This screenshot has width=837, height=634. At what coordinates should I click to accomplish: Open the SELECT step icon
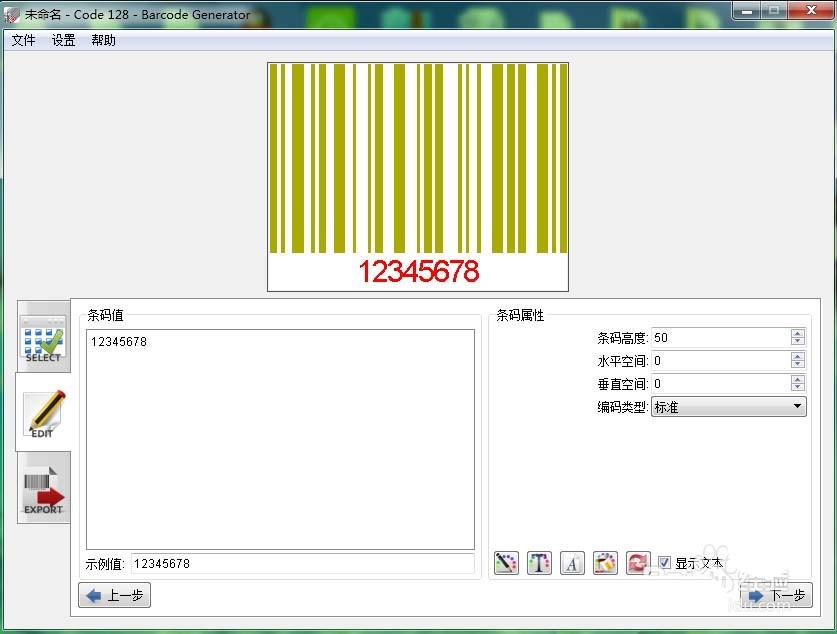point(42,340)
